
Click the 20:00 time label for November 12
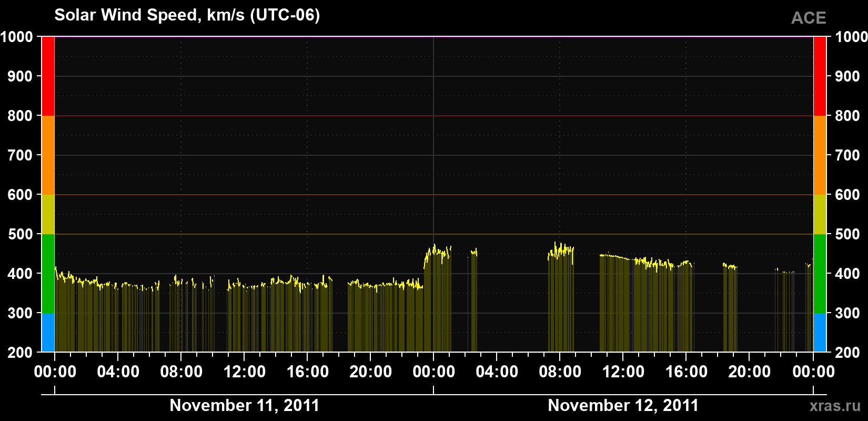(750, 372)
